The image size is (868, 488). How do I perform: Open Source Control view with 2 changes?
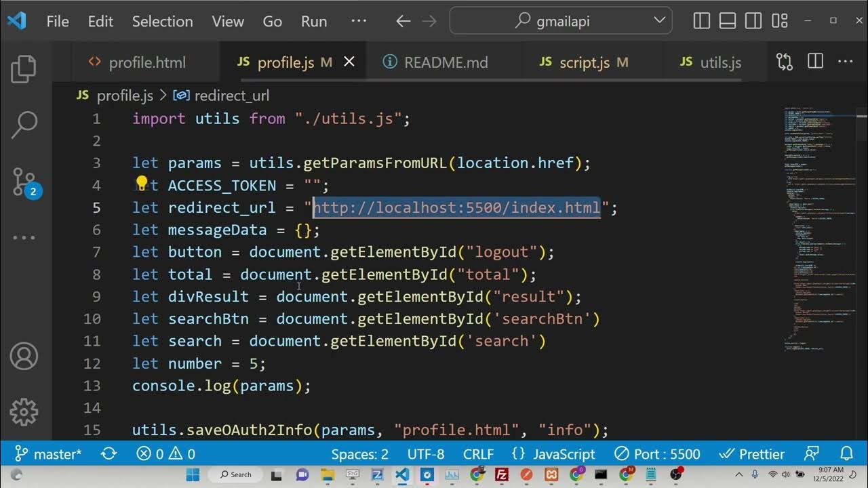[25, 182]
